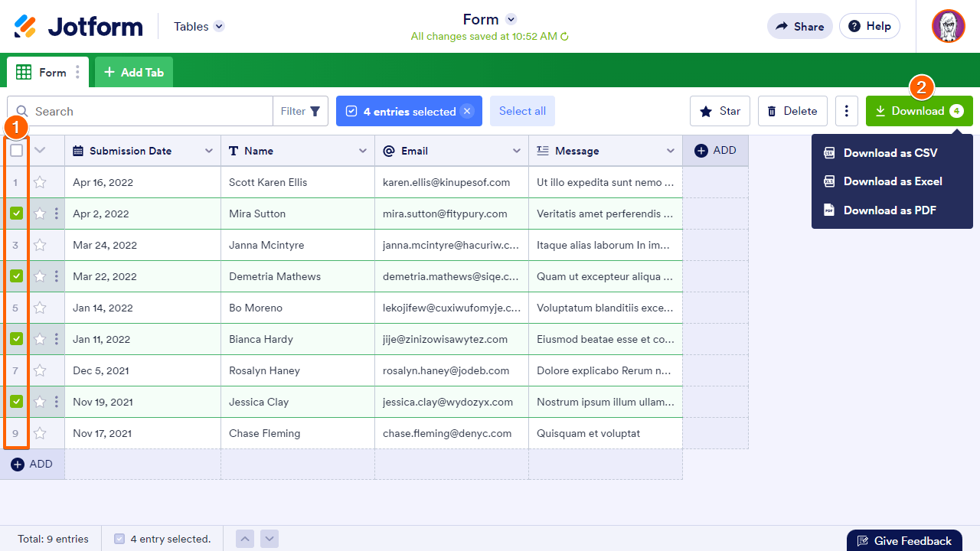Star the selected entries

pos(720,111)
